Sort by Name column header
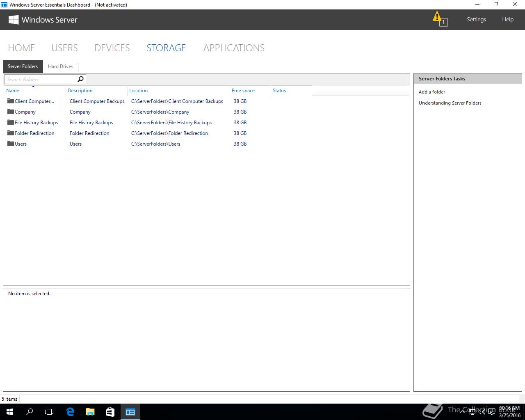Screen dimensions: 525x420 [34, 91]
